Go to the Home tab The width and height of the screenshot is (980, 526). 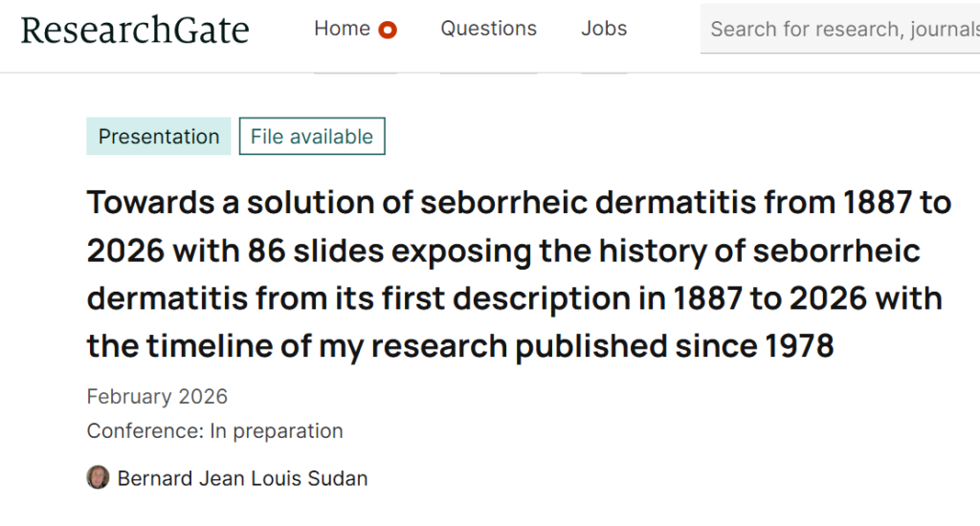tap(342, 29)
